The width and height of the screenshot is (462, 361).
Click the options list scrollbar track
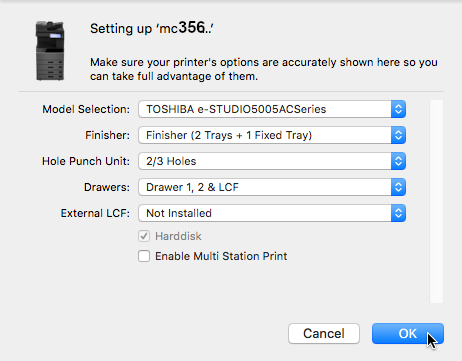(x=436, y=201)
